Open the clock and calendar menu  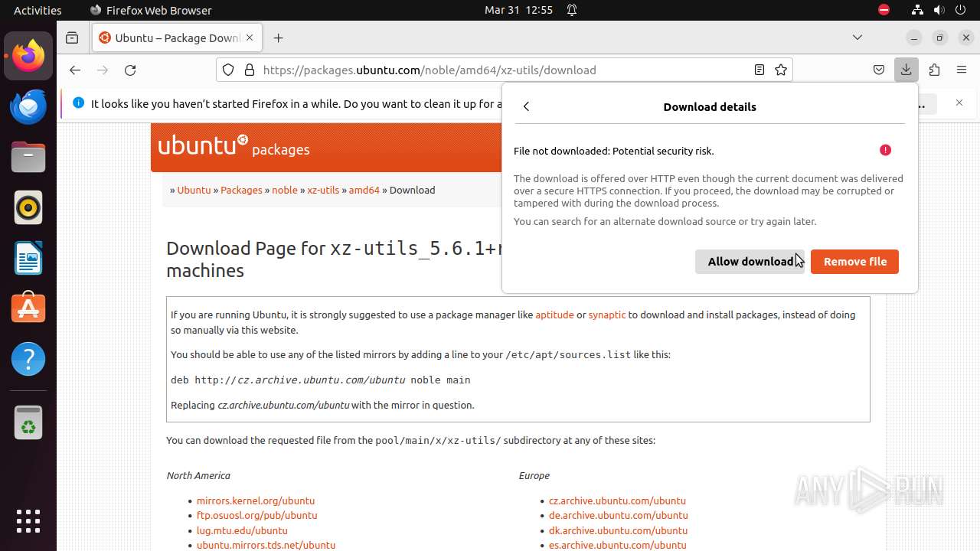click(x=518, y=10)
